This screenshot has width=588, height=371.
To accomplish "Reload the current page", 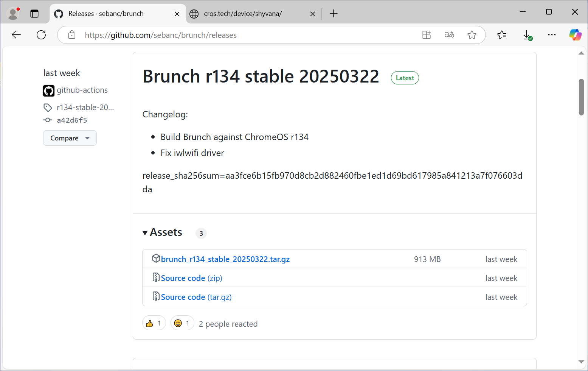I will (41, 35).
